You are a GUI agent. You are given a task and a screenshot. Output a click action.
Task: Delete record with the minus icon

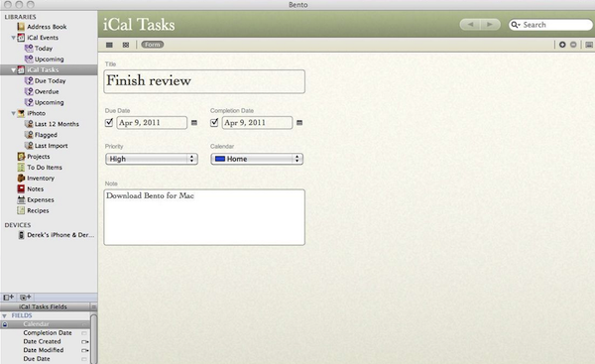(x=573, y=45)
